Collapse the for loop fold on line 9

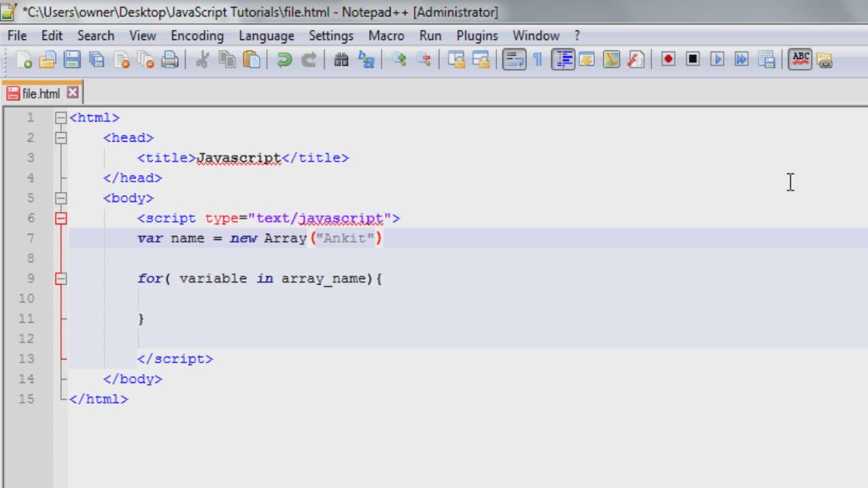tap(61, 279)
